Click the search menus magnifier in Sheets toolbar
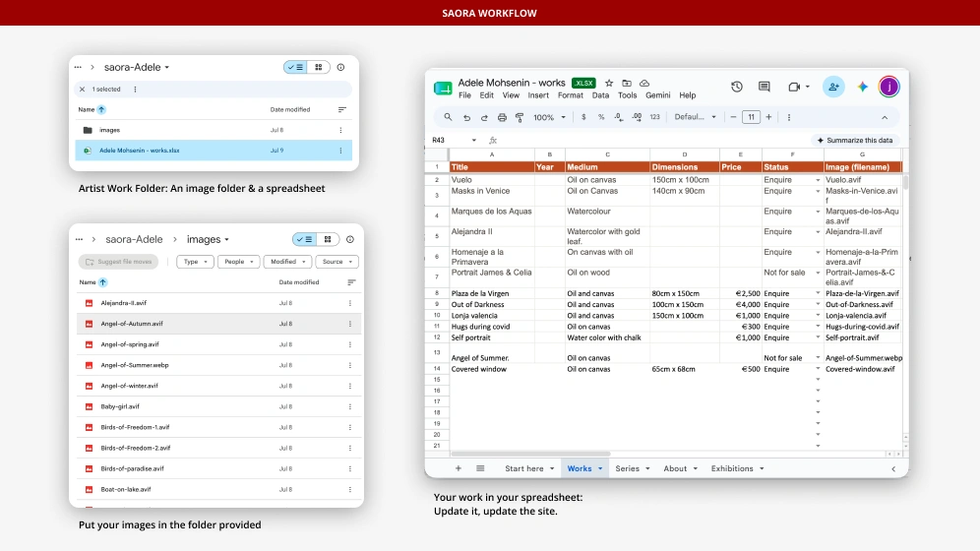980x551 pixels. pyautogui.click(x=448, y=117)
